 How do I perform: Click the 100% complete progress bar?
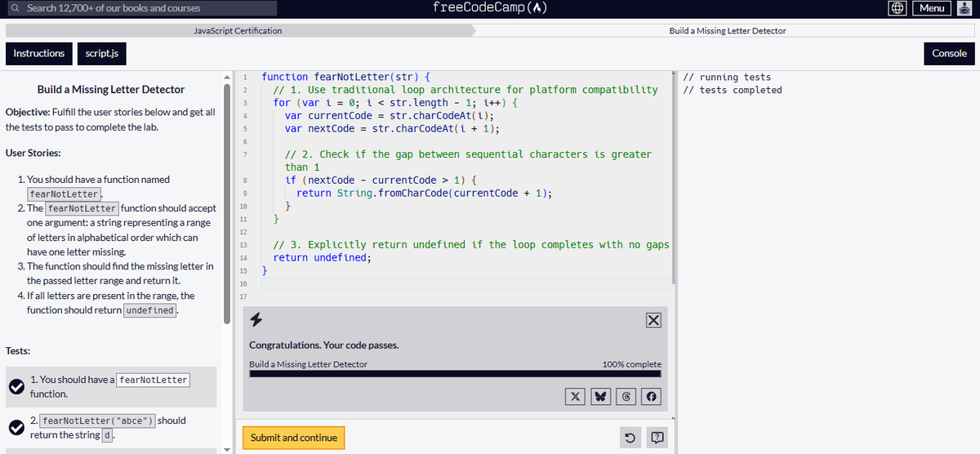[455, 374]
